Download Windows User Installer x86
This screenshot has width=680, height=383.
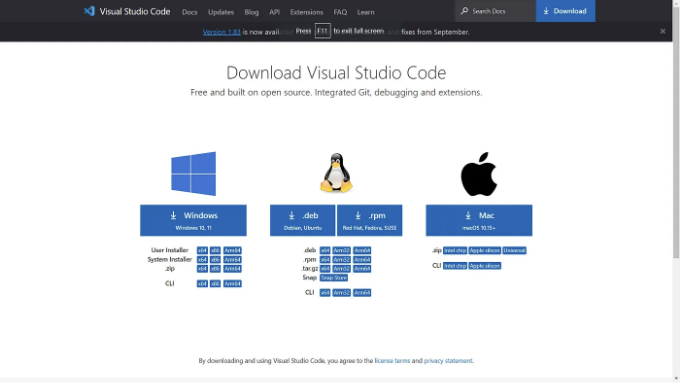click(215, 250)
